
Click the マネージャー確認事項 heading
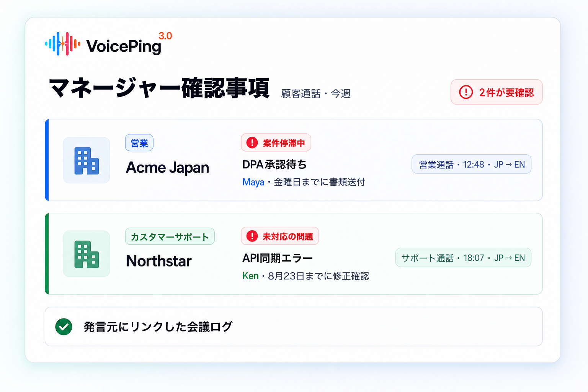[x=159, y=88]
